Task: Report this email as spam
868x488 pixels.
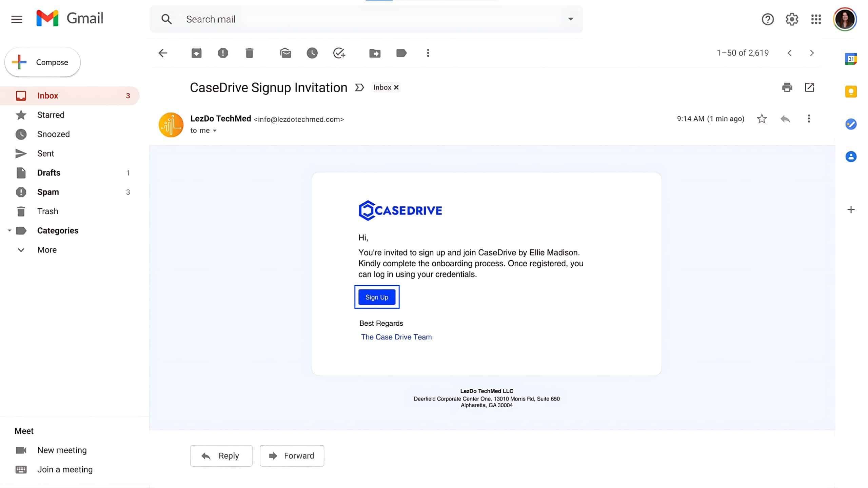Action: 223,53
